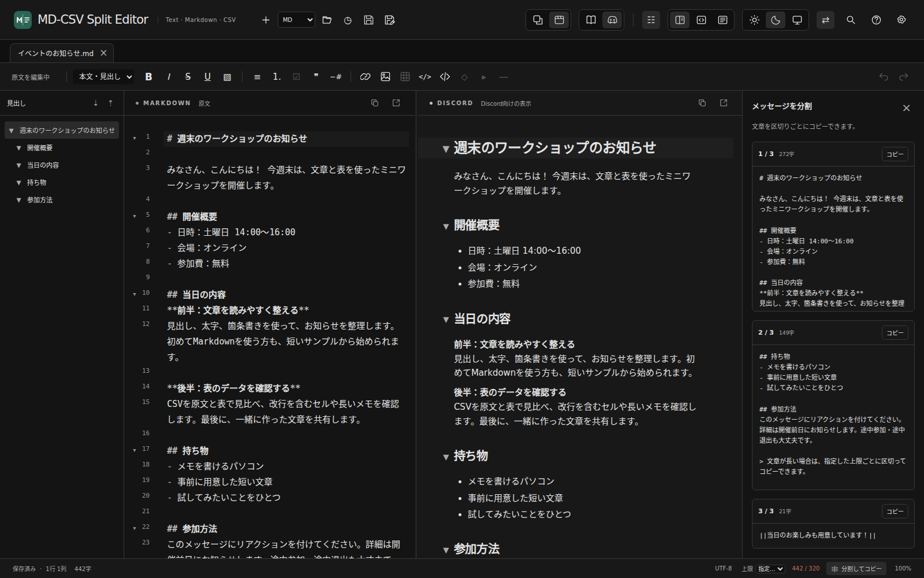Toggle bold formatting
The height and width of the screenshot is (578, 924).
pos(148,77)
